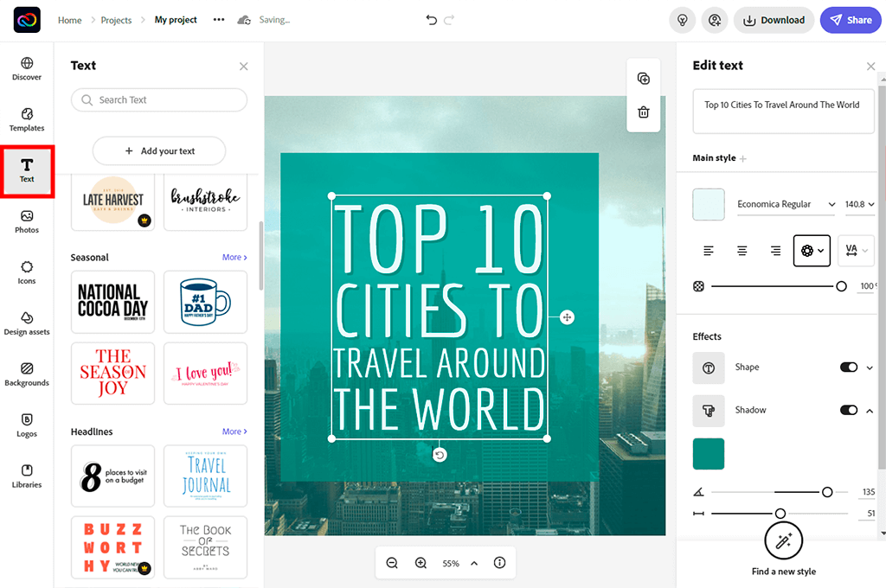Screen dimensions: 886x588
Task: Zoom out of the canvas
Action: [x=392, y=563]
